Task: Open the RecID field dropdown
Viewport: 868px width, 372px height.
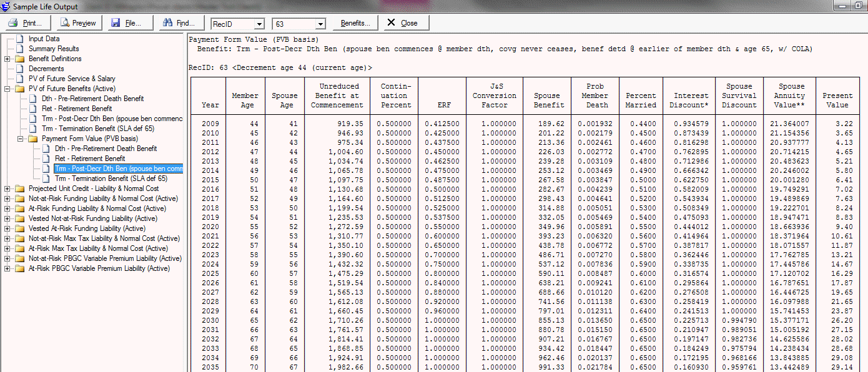Action: [x=259, y=24]
